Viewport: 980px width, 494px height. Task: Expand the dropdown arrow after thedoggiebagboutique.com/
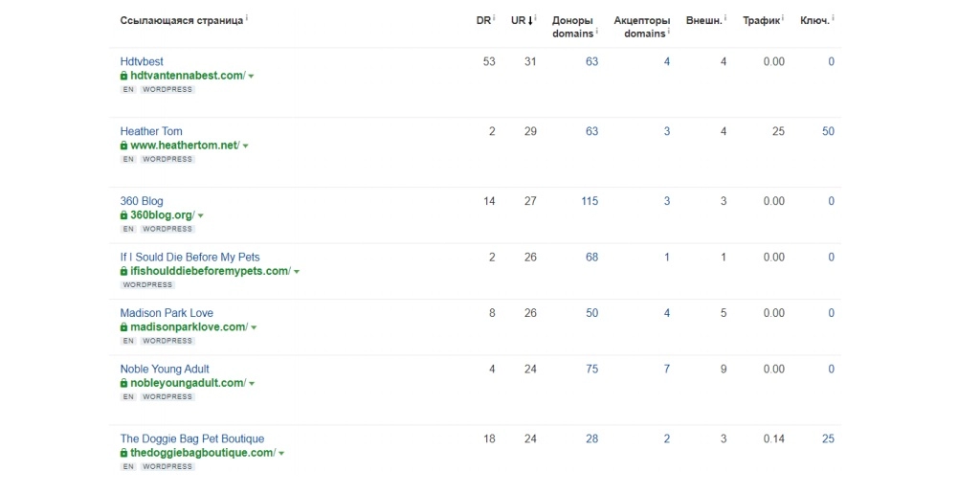coord(281,454)
